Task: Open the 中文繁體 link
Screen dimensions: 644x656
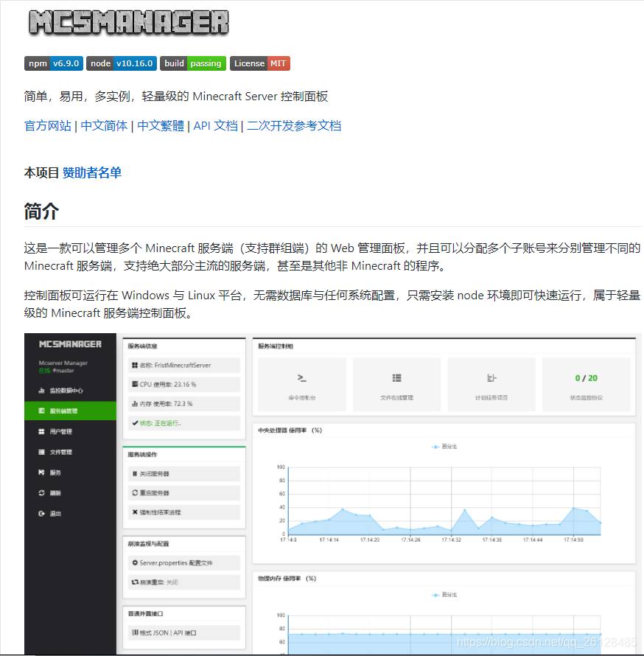Action: (161, 125)
